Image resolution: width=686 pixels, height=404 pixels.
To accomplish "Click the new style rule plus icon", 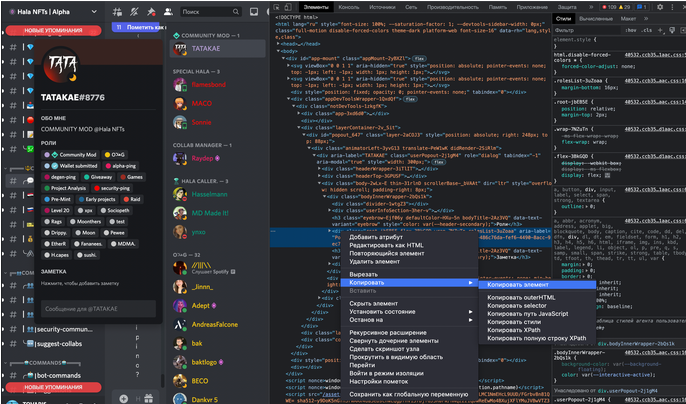I will 661,30.
